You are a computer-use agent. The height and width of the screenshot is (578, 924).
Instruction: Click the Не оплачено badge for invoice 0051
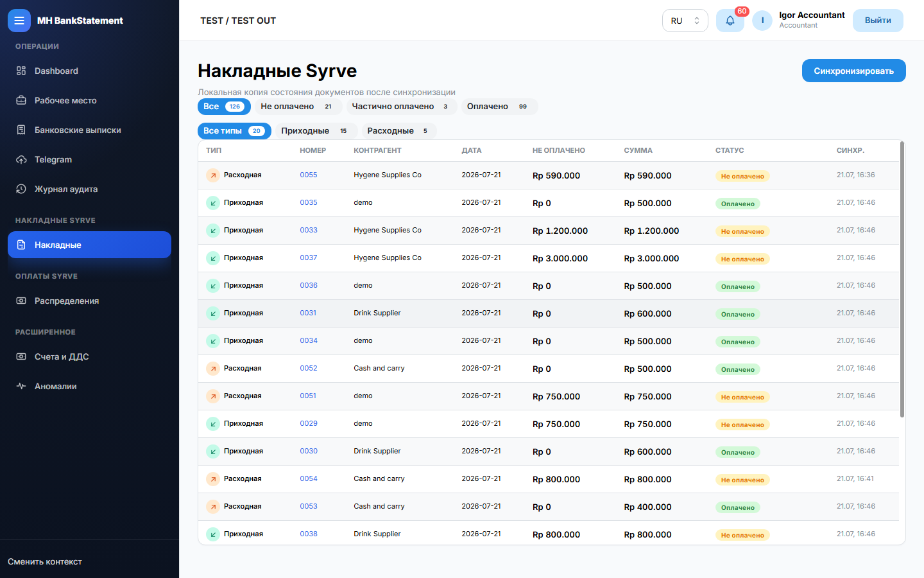[x=742, y=397]
